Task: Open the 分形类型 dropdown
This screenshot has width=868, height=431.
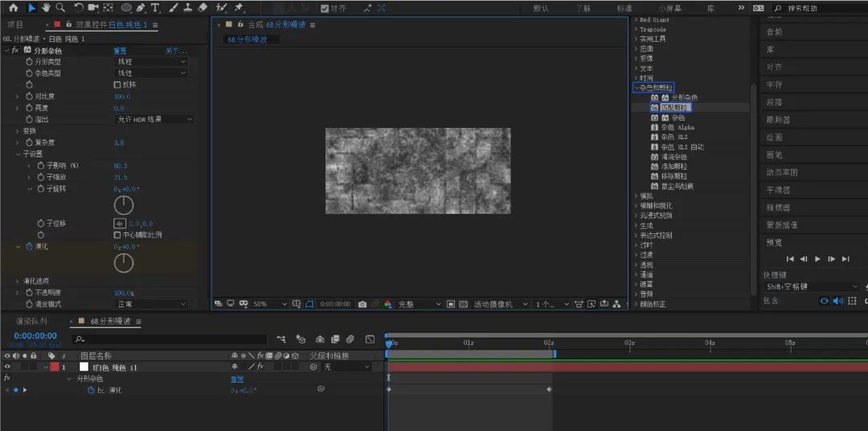Action: [x=150, y=62]
